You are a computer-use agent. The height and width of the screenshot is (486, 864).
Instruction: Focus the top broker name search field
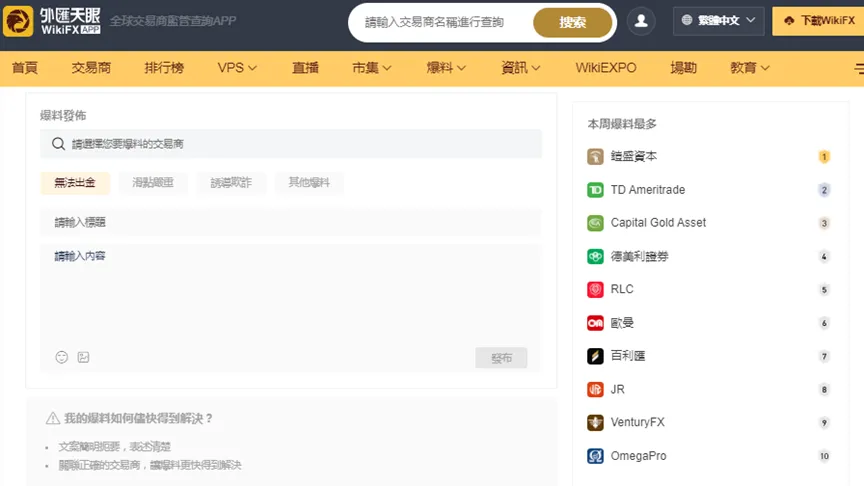click(x=441, y=23)
